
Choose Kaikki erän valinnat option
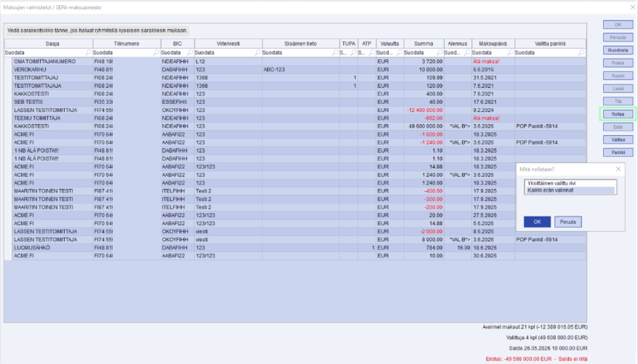pos(570,190)
